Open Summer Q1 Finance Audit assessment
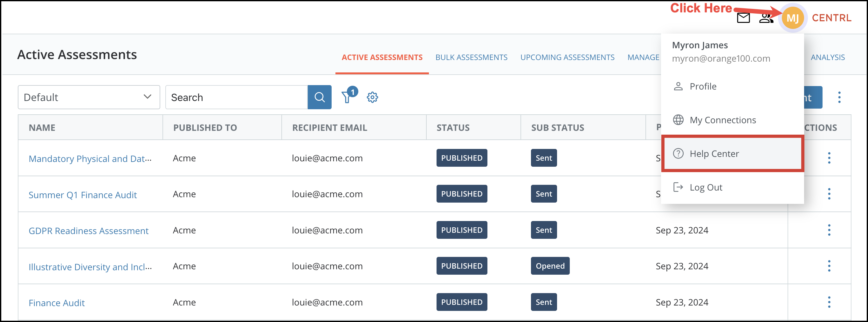The width and height of the screenshot is (868, 322). tap(83, 195)
